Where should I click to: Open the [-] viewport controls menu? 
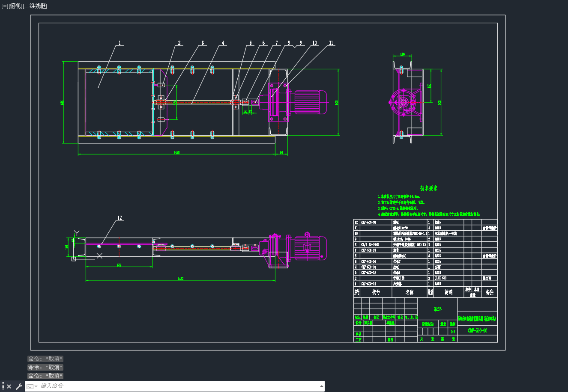click(x=5, y=6)
